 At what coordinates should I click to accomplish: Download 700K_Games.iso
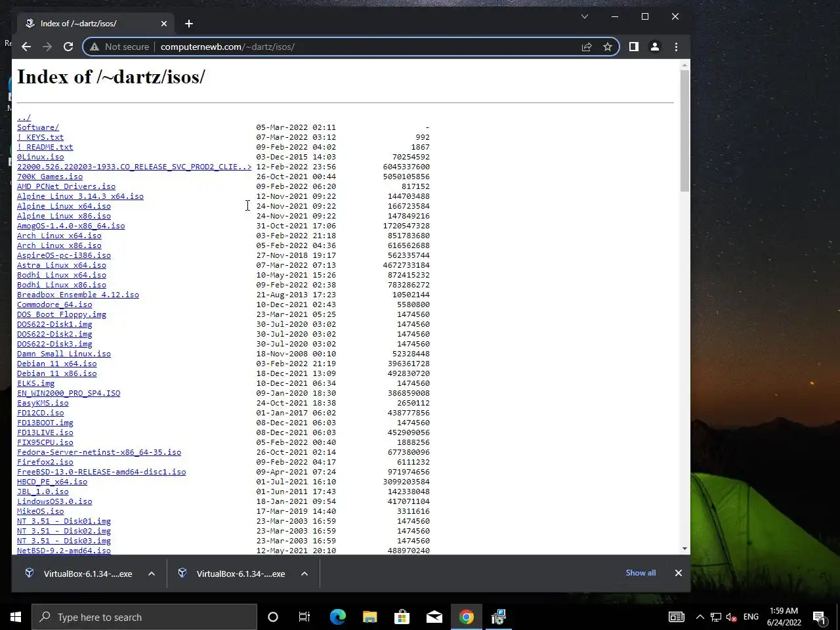coord(50,177)
